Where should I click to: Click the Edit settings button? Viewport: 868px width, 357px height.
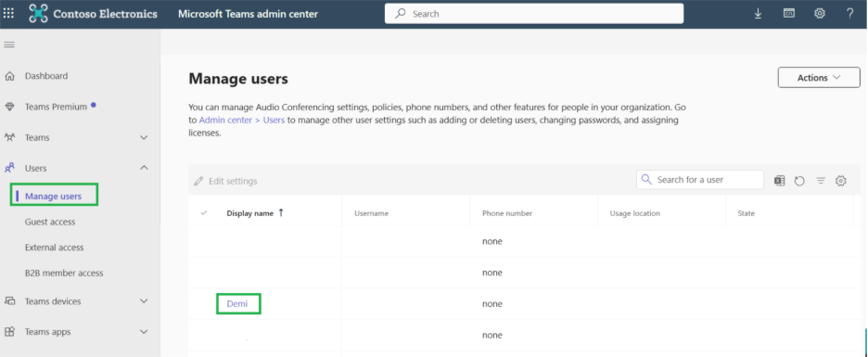226,181
